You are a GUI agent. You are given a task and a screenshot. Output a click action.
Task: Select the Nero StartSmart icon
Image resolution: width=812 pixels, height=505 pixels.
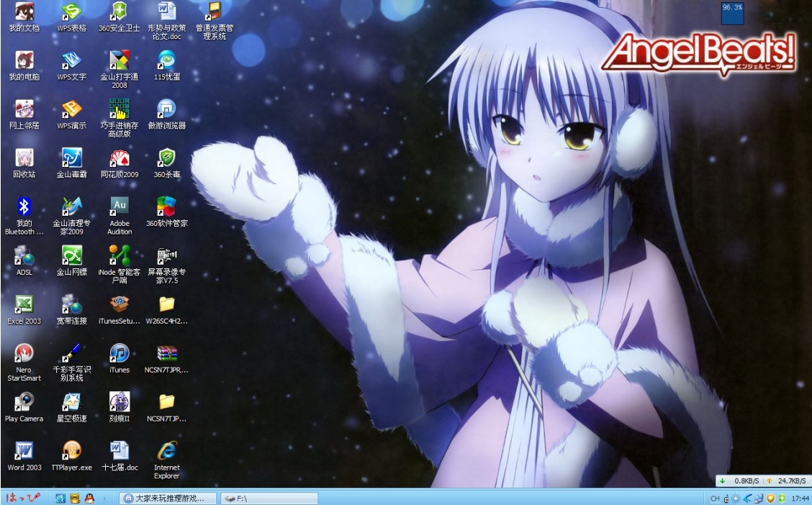[24, 354]
